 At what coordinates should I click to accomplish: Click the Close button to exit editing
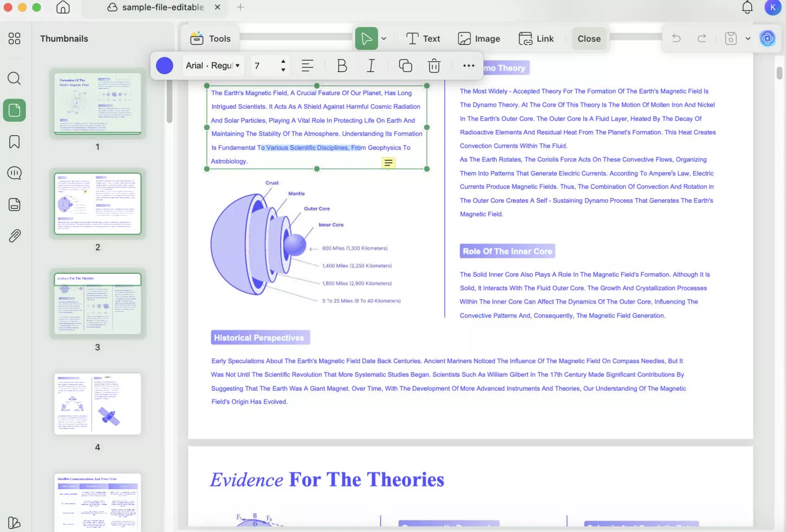coord(589,38)
